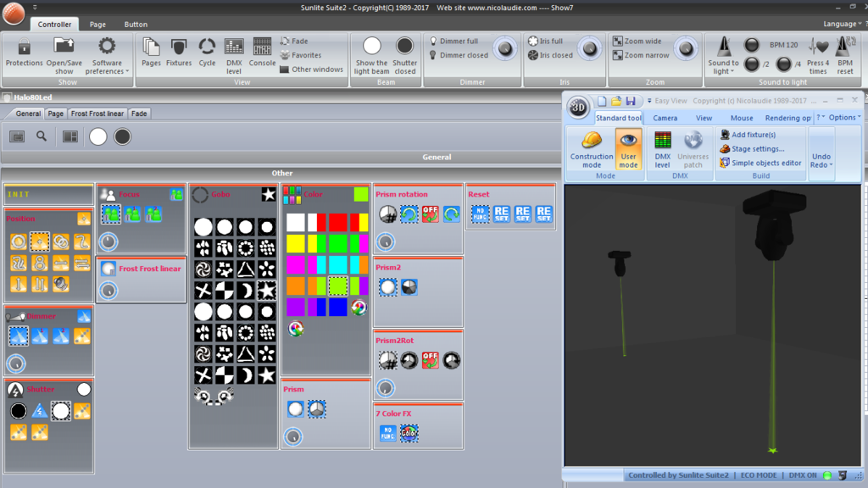Image resolution: width=868 pixels, height=488 pixels.
Task: Switch Easy View to Construction mode
Action: (x=591, y=149)
